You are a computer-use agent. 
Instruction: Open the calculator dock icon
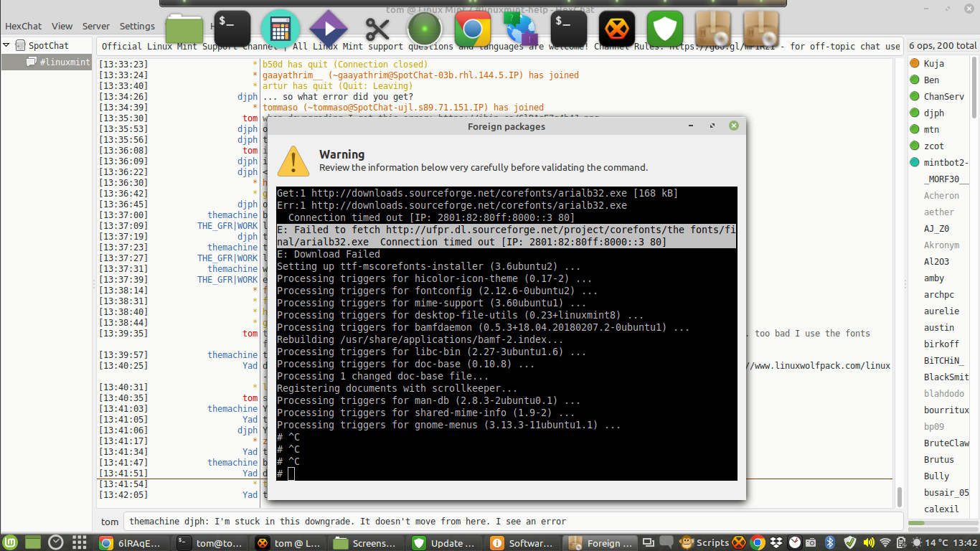pyautogui.click(x=281, y=29)
